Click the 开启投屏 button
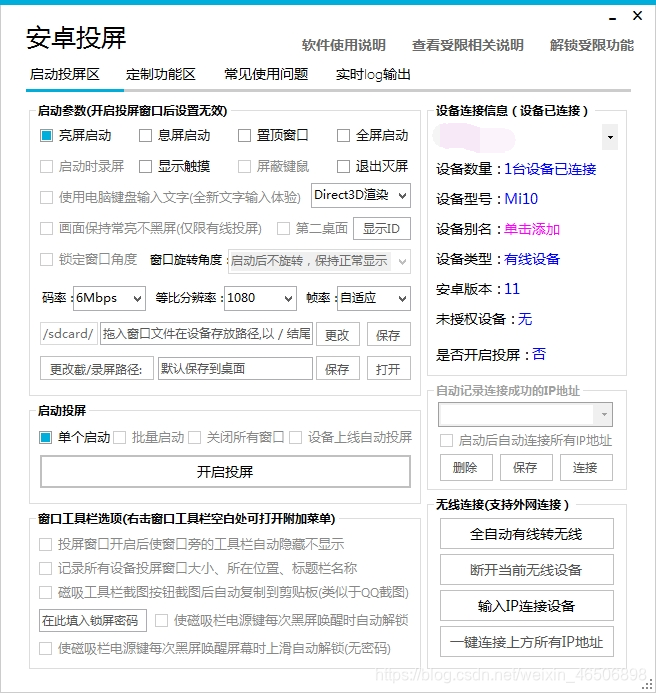The image size is (656, 693). (x=225, y=472)
